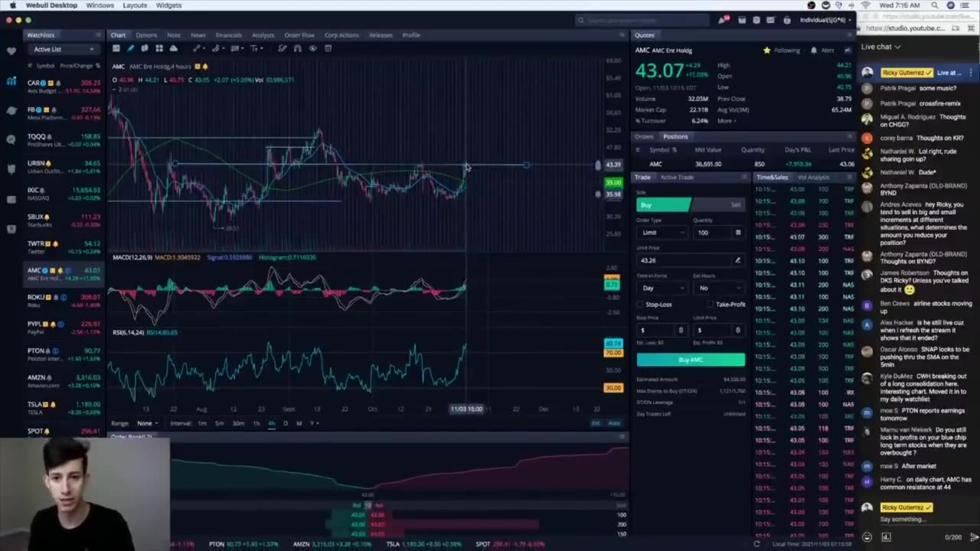Expand the Live chat dropdown
Image resolution: width=980 pixels, height=551 pixels.
click(880, 47)
